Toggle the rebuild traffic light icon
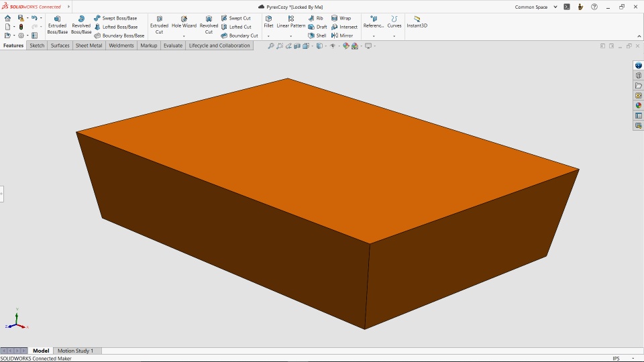Viewport: 644px width, 362px height. tap(21, 27)
